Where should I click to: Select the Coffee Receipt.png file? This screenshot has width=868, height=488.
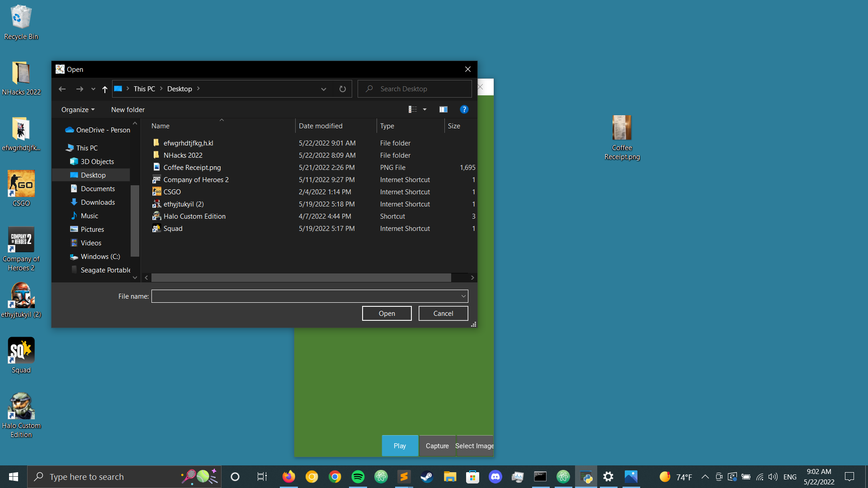[192, 168]
